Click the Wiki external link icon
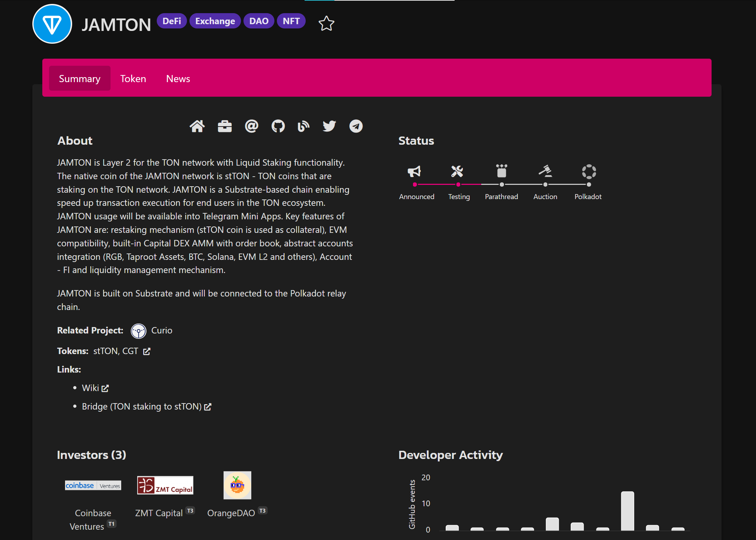Viewport: 756px width, 540px height. pyautogui.click(x=105, y=389)
